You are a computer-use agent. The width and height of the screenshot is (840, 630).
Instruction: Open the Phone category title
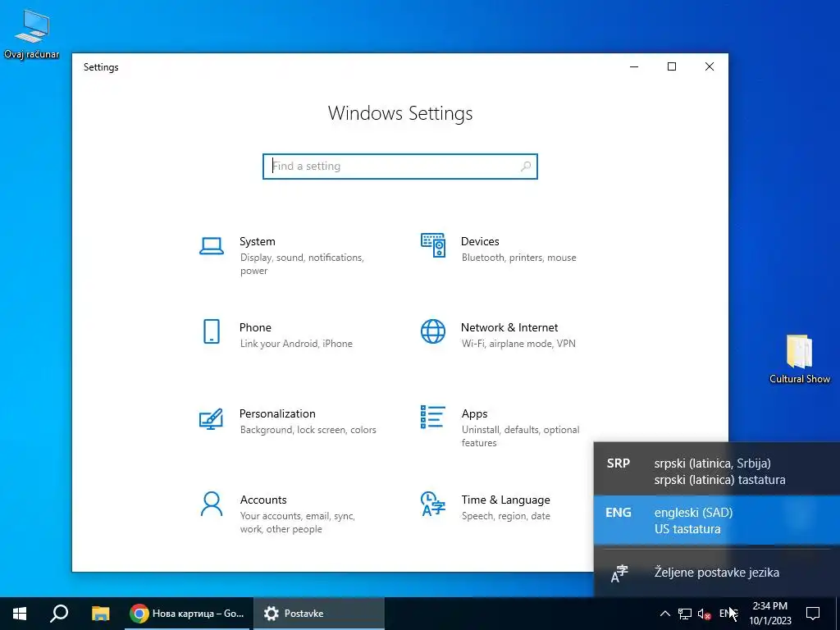(255, 327)
